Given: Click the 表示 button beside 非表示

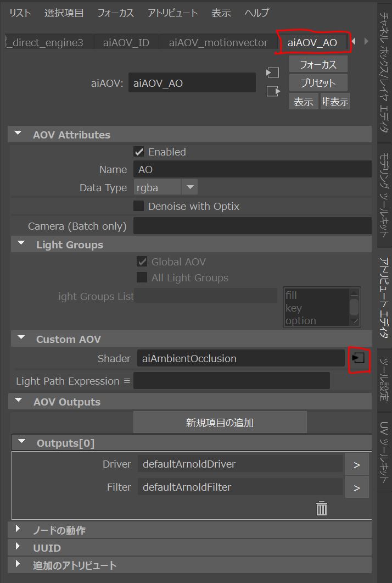Looking at the screenshot, I should tap(304, 101).
